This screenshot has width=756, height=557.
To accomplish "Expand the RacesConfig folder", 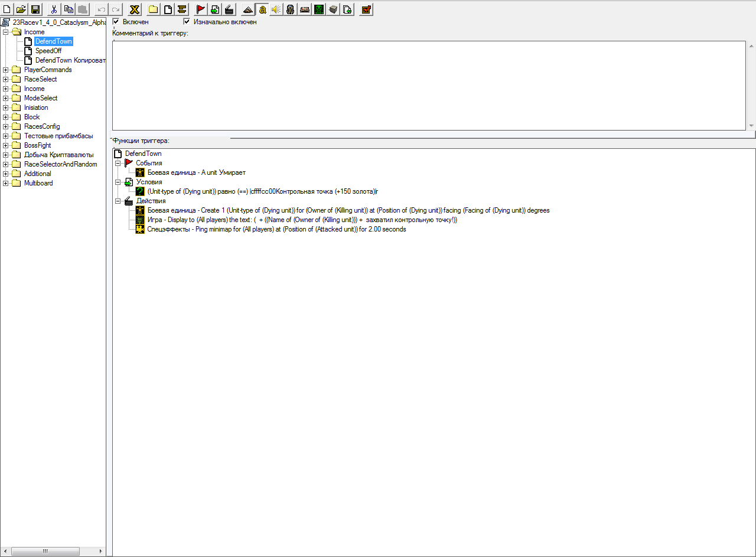I will [x=6, y=126].
